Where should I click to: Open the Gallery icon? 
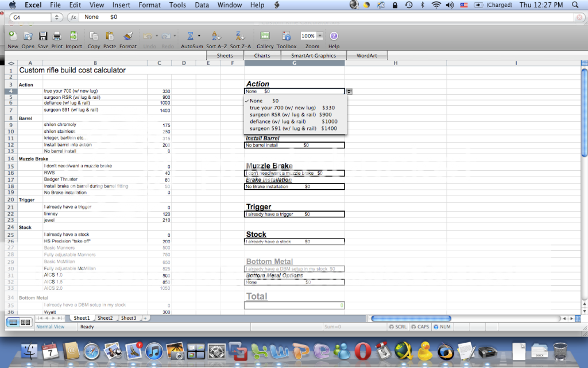(265, 36)
